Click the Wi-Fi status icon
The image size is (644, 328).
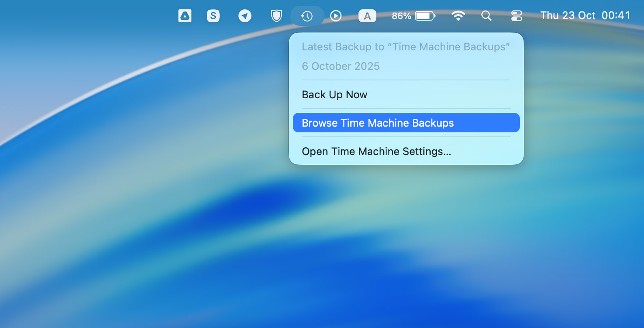(x=458, y=16)
